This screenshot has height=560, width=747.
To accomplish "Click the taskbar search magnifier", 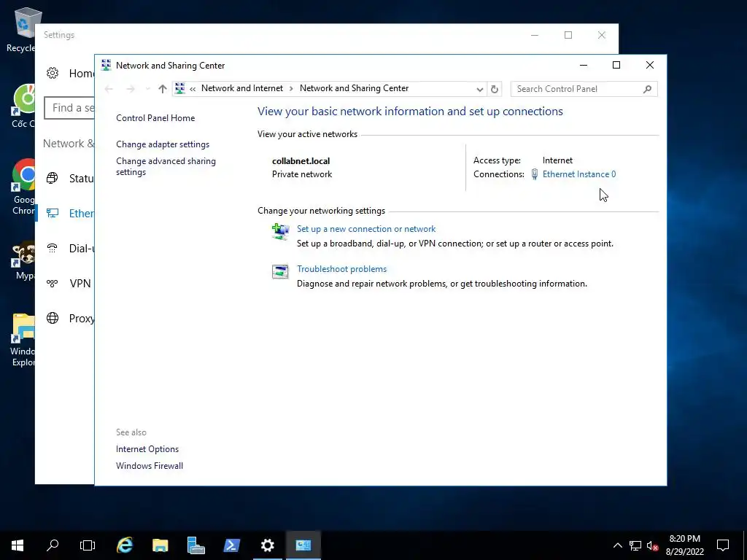I will tap(53, 545).
